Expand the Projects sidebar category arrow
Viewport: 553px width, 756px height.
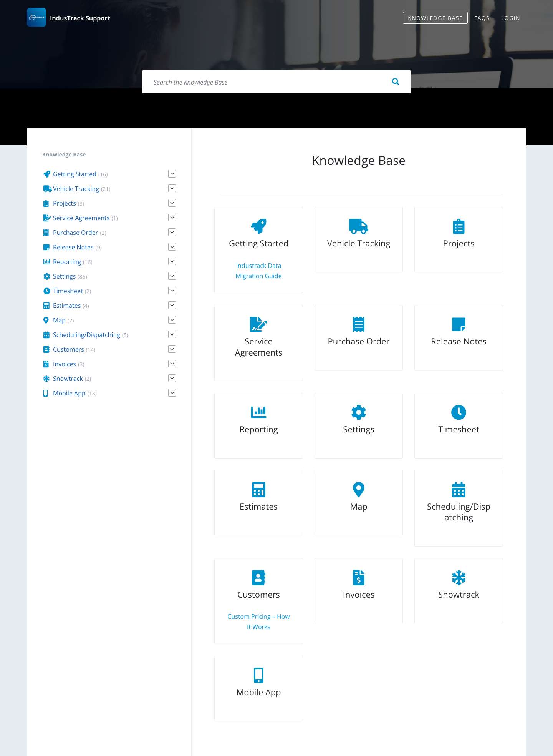pyautogui.click(x=172, y=203)
